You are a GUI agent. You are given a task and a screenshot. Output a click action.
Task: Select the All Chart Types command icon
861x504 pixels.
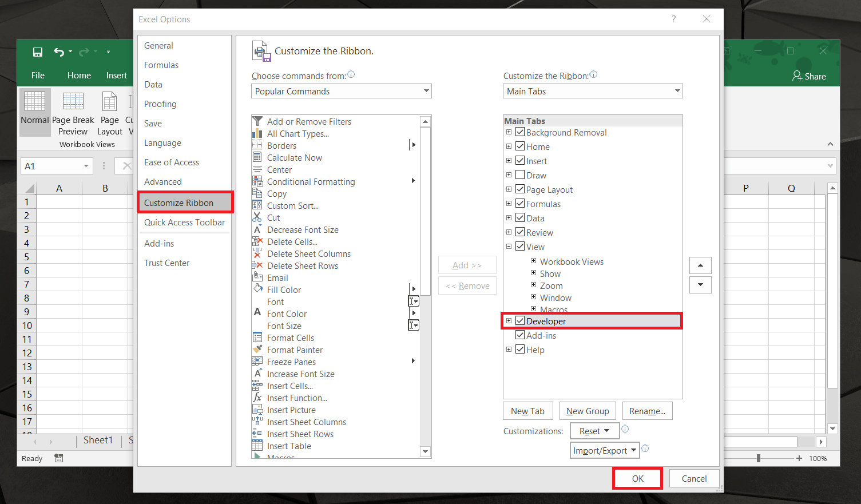pyautogui.click(x=257, y=133)
